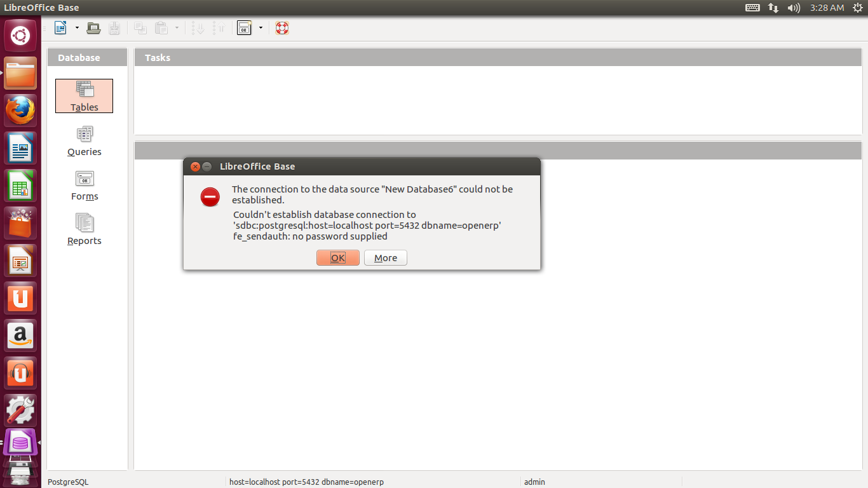This screenshot has height=488, width=868.
Task: Open Ubuntu One launcher icon
Action: point(20,299)
